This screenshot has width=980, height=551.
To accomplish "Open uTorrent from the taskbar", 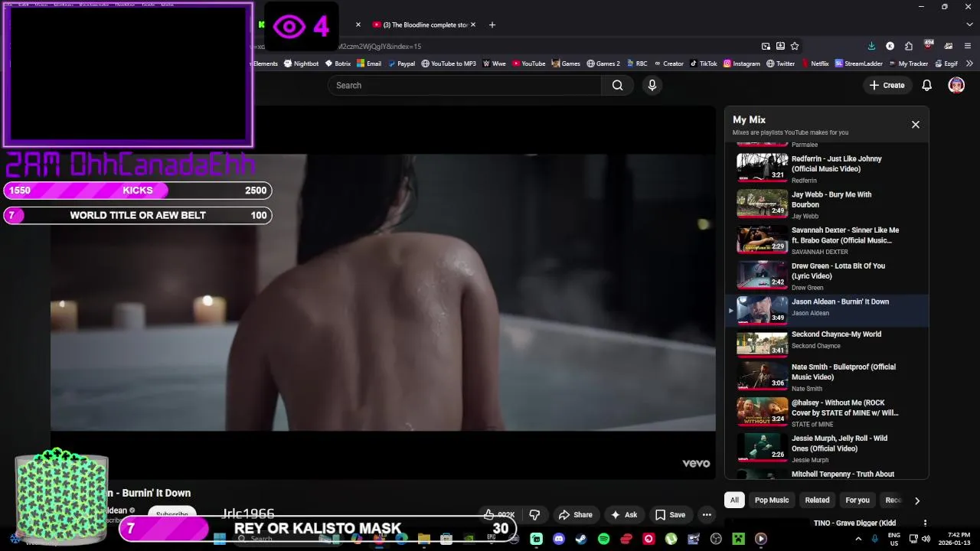I will click(x=671, y=539).
